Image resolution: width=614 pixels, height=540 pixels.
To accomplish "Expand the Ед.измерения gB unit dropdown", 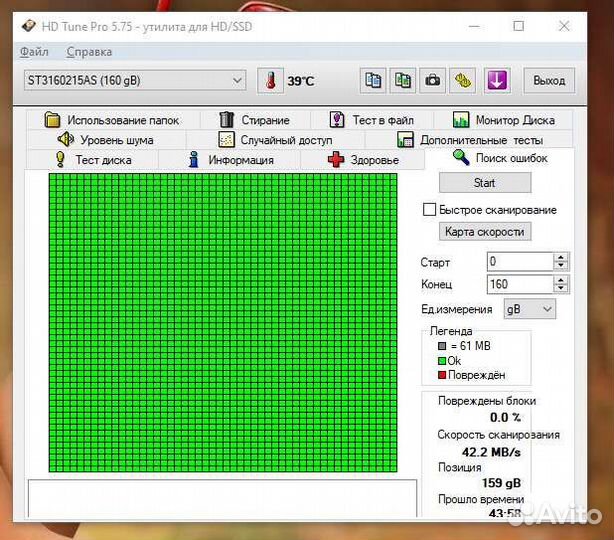I will [529, 309].
